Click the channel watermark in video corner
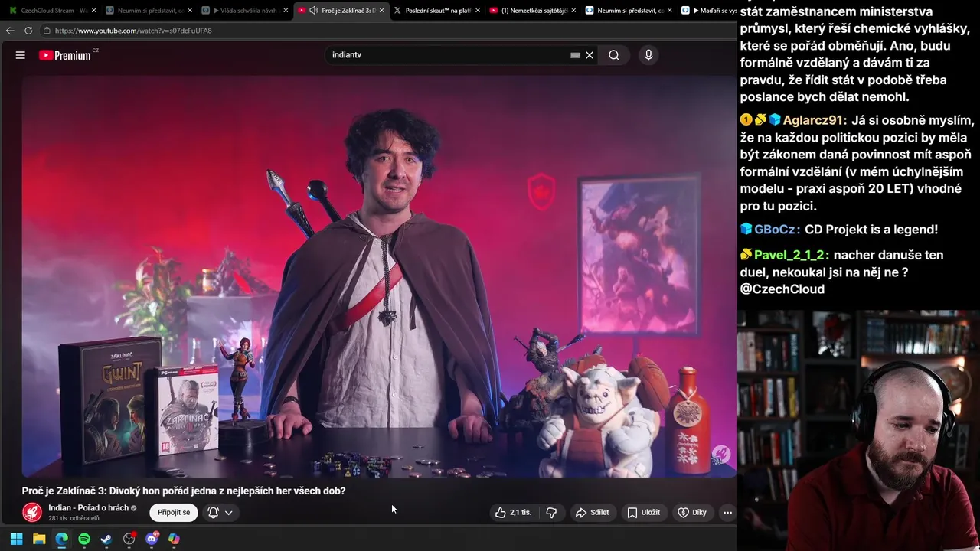 tap(720, 455)
